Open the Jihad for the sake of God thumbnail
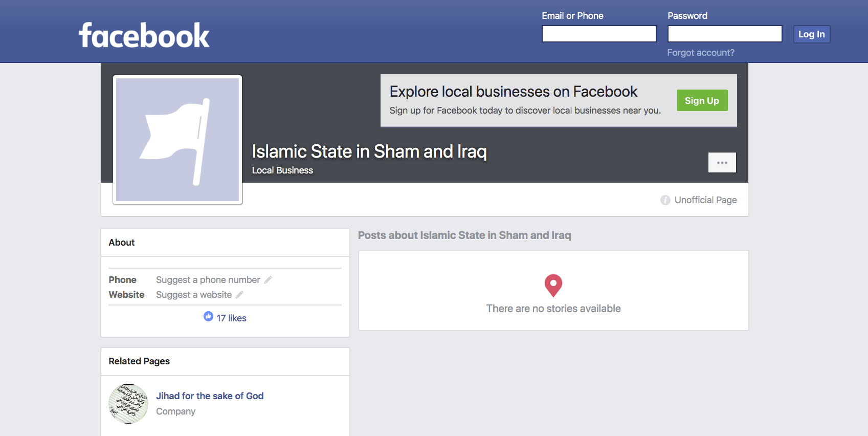Viewport: 868px width, 436px height. click(x=128, y=404)
